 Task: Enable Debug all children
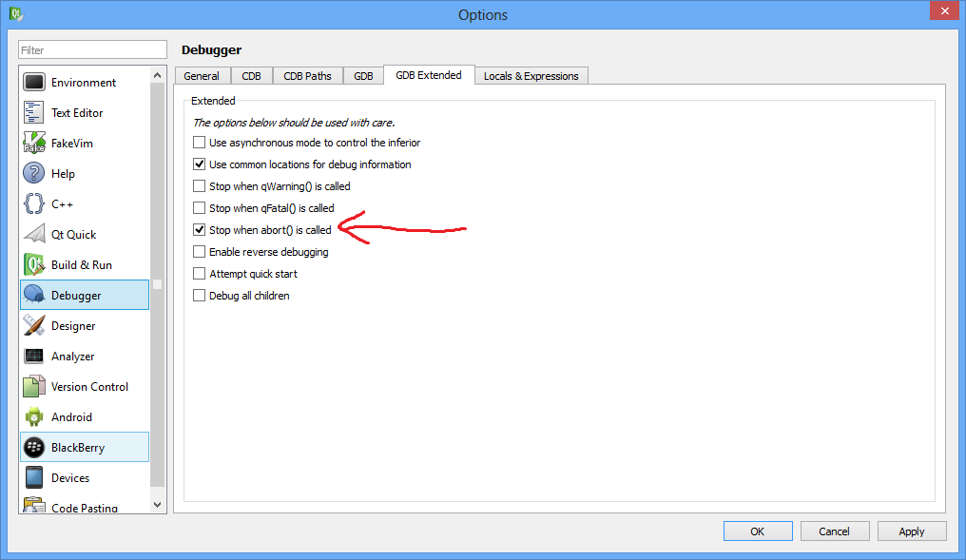(x=199, y=295)
